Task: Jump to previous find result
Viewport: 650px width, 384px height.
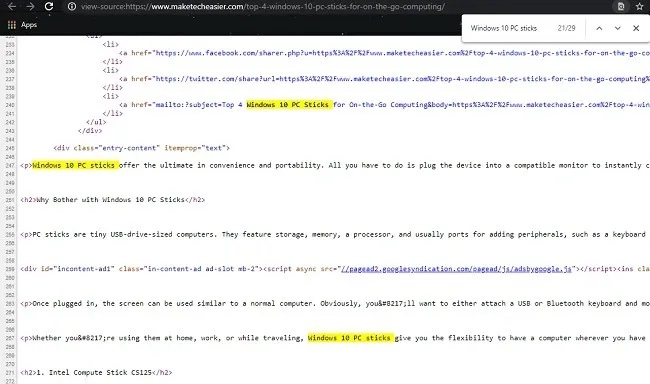Action: [x=599, y=28]
